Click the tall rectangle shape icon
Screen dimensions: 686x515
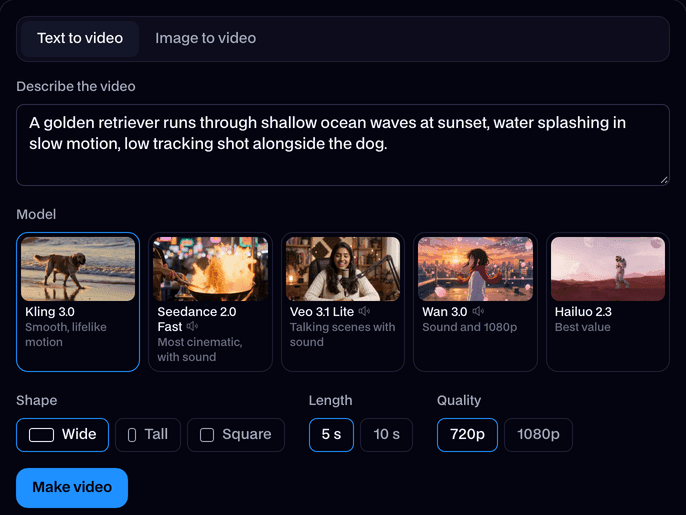click(132, 435)
